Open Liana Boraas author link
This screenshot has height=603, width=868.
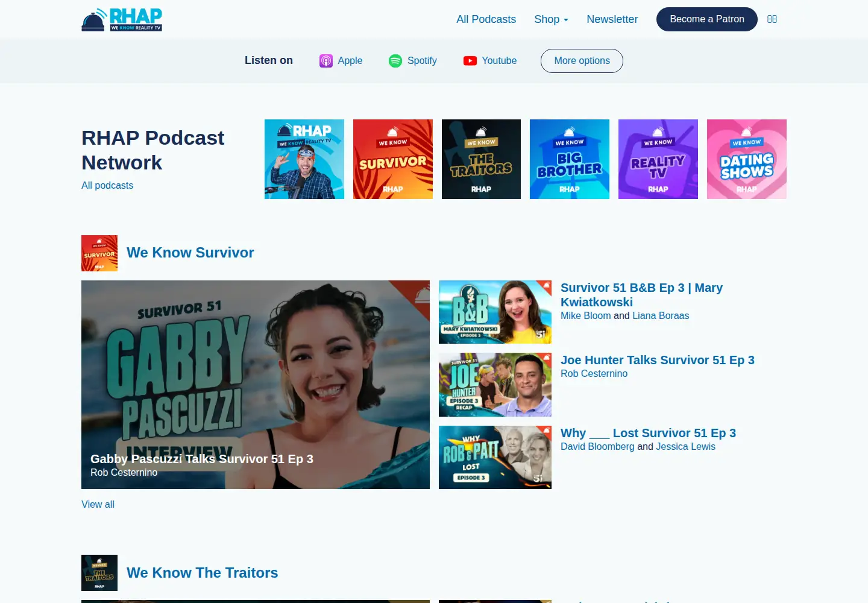661,316
